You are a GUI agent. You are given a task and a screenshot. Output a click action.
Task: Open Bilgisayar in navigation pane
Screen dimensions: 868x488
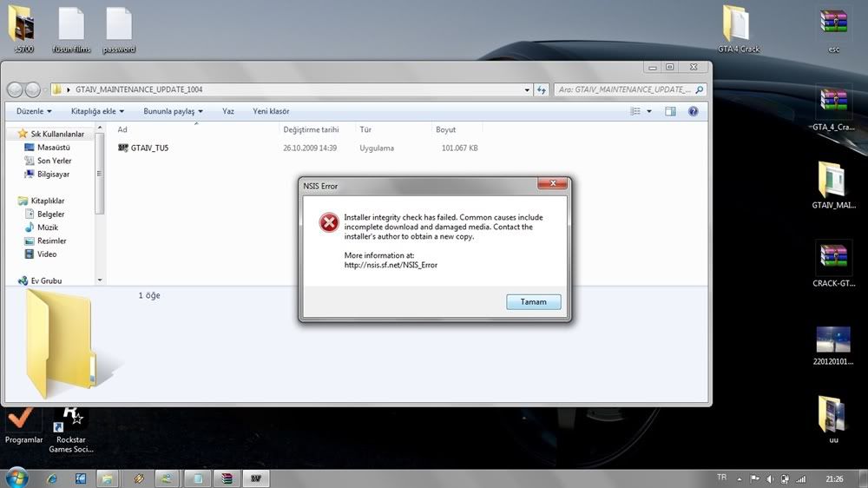(x=47, y=174)
